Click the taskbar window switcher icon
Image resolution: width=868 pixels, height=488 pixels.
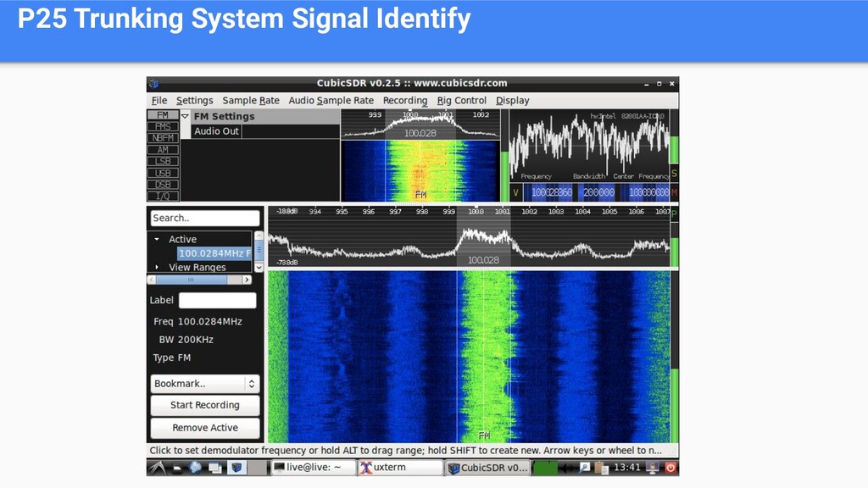(x=214, y=468)
